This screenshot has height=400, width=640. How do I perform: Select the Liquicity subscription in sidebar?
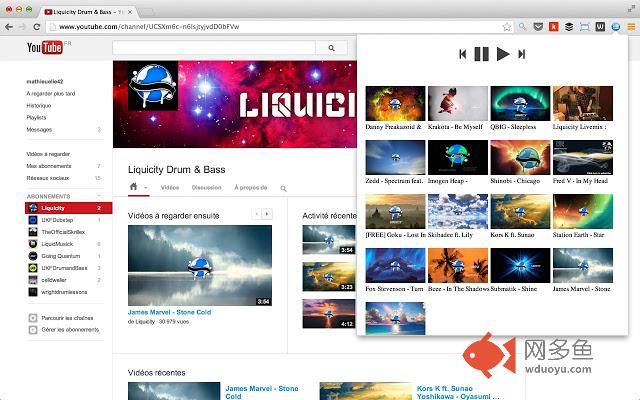tap(68, 208)
